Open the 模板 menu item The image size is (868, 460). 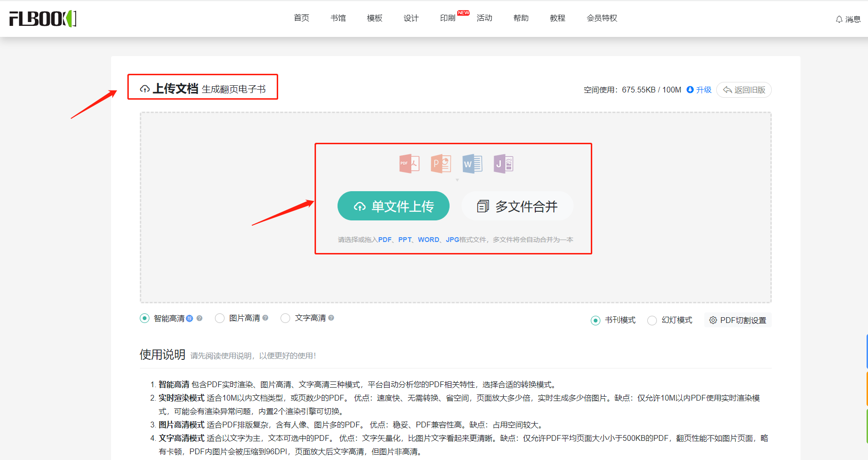374,18
